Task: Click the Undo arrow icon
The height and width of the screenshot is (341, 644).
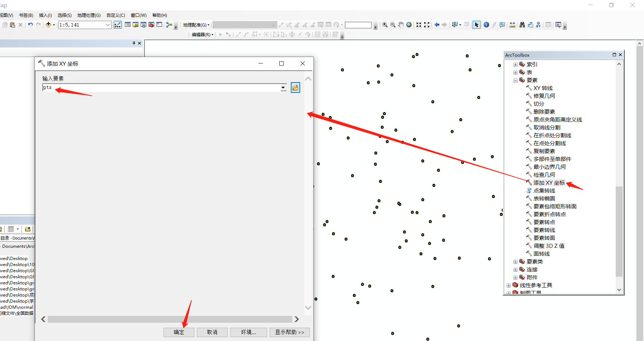Action: click(x=30, y=25)
